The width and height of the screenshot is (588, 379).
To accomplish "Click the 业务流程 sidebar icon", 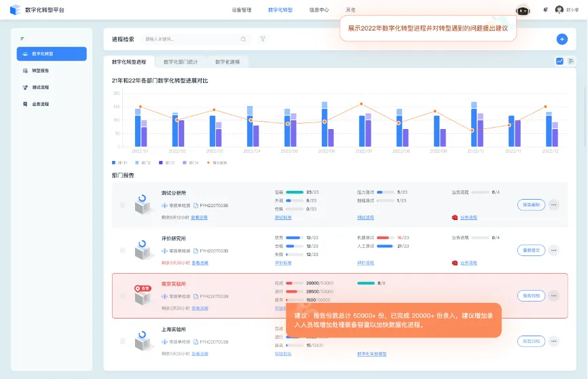I will 25,104.
